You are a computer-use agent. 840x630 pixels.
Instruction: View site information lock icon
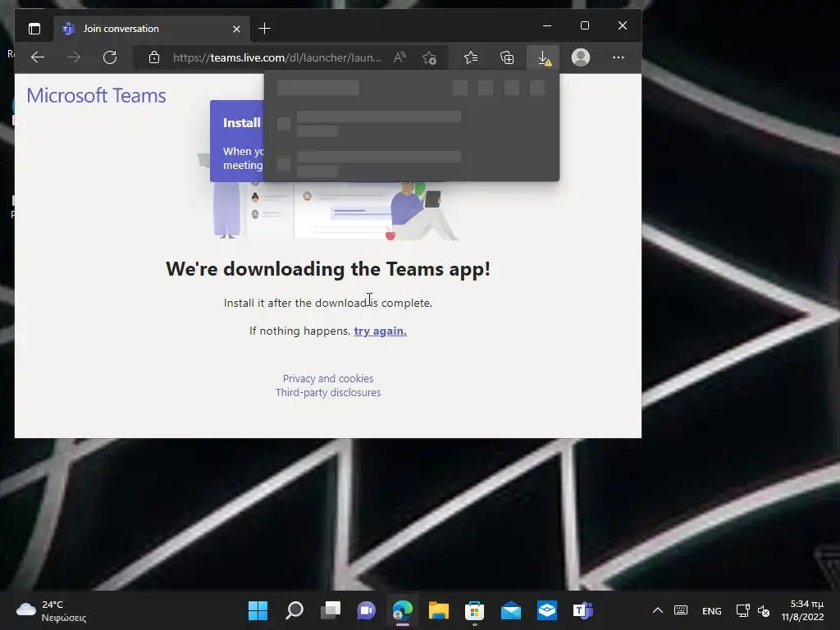point(154,57)
